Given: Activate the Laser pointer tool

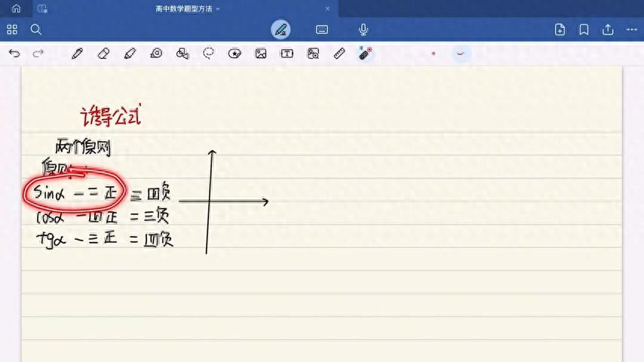Looking at the screenshot, I should tap(366, 54).
